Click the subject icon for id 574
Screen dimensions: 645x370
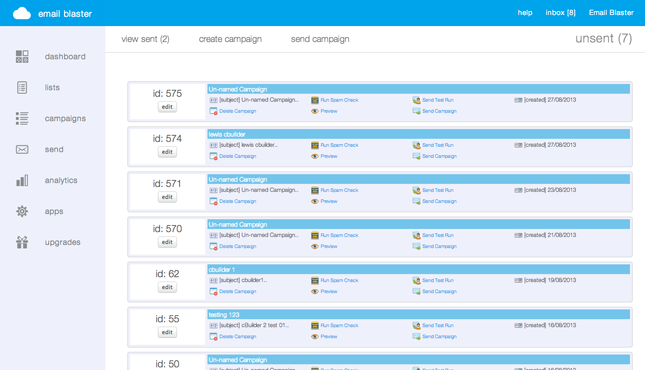[213, 145]
